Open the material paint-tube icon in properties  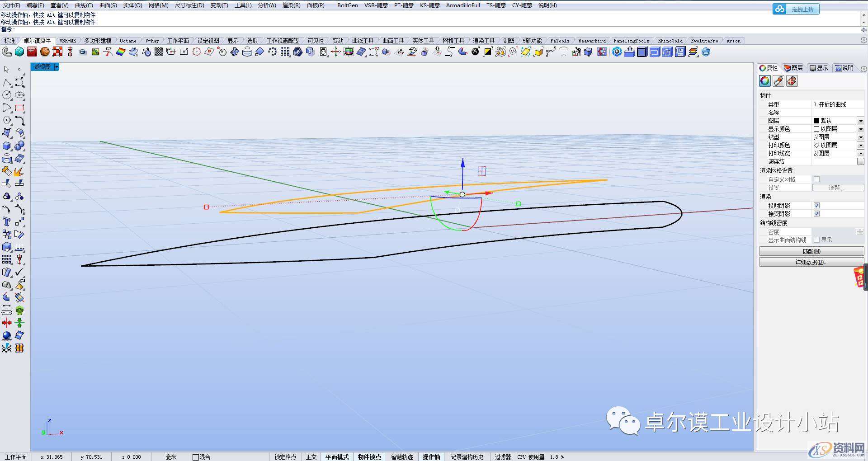coord(778,81)
